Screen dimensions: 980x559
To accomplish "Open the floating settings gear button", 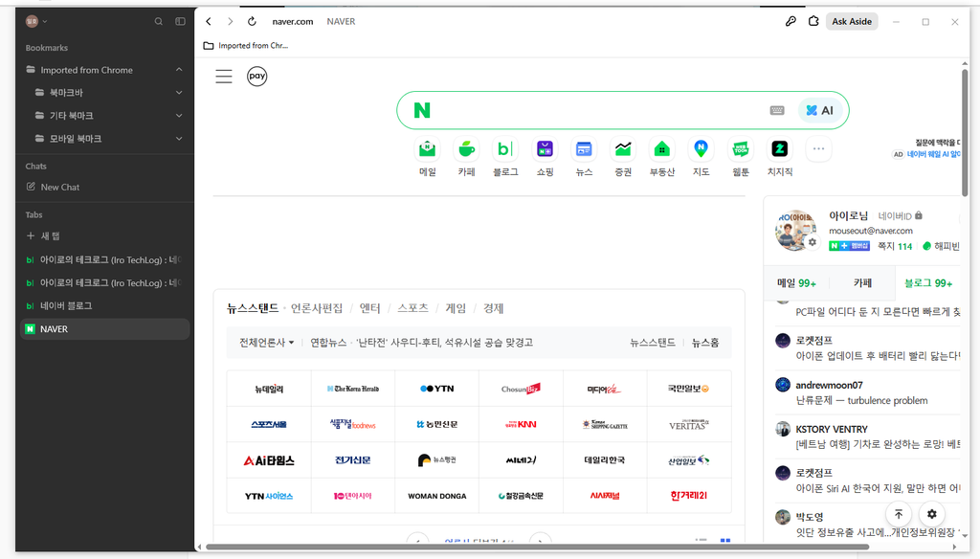I will tap(932, 514).
